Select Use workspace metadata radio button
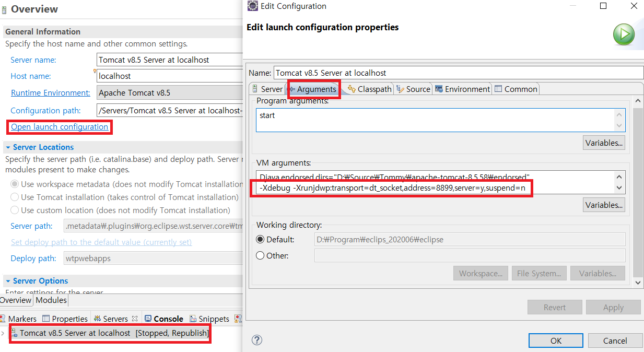This screenshot has height=352, width=644. point(15,184)
